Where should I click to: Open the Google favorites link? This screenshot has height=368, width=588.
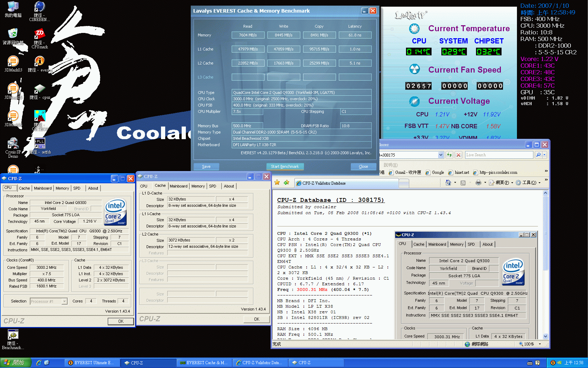coord(435,172)
